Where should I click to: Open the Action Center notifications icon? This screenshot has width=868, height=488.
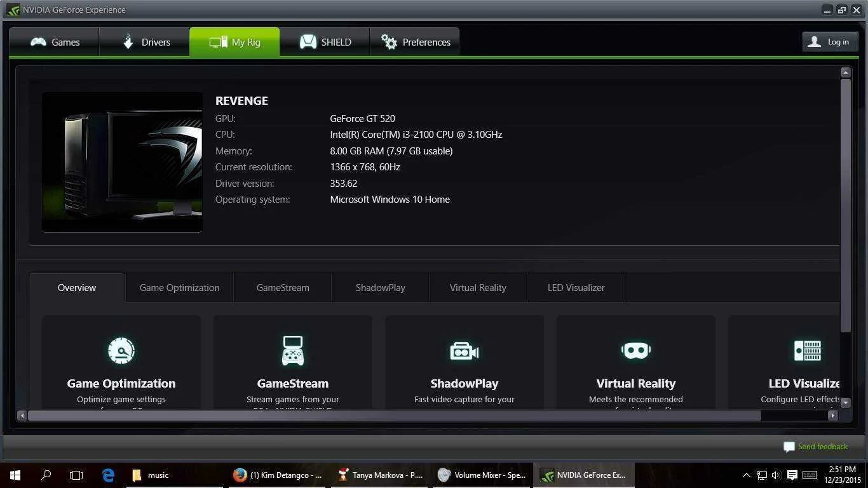click(x=792, y=475)
